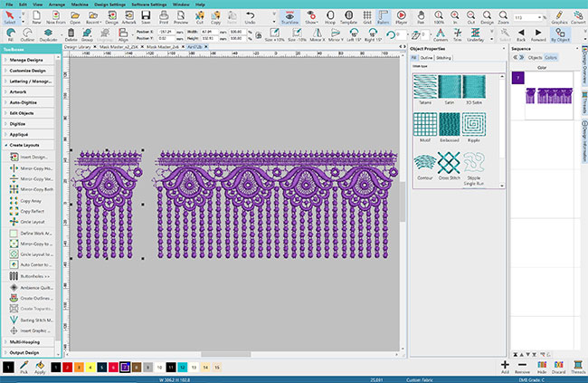588x383 pixels.
Task: Open the Help menu
Action: coord(200,5)
